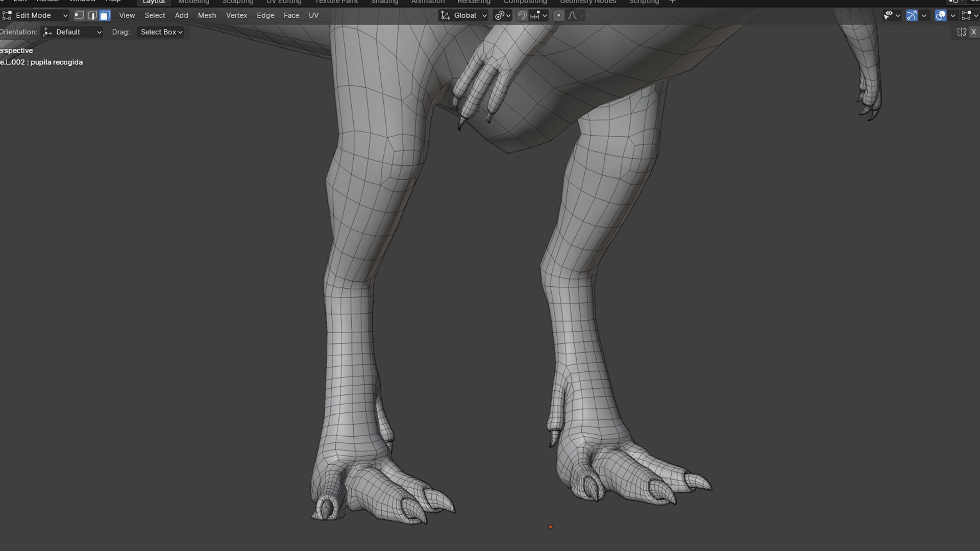
Task: Open the Edit Mode dropdown
Action: click(x=35, y=15)
